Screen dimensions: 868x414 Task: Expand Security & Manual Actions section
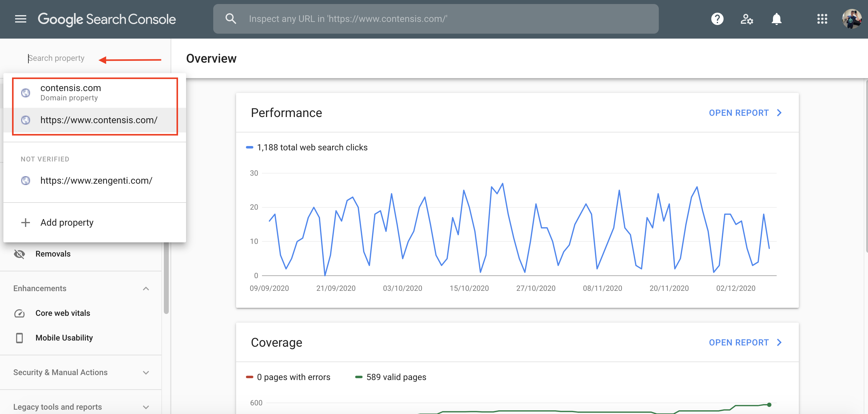click(x=146, y=373)
